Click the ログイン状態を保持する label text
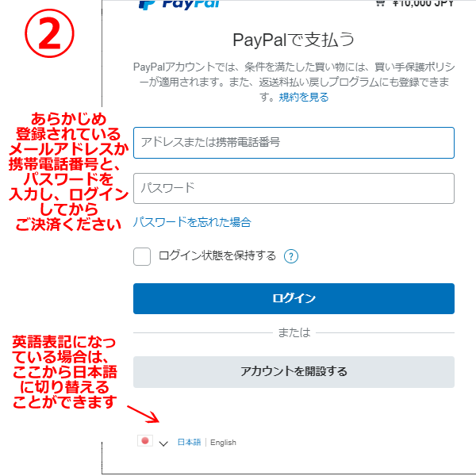Viewport: 476px width, 476px height. (217, 255)
